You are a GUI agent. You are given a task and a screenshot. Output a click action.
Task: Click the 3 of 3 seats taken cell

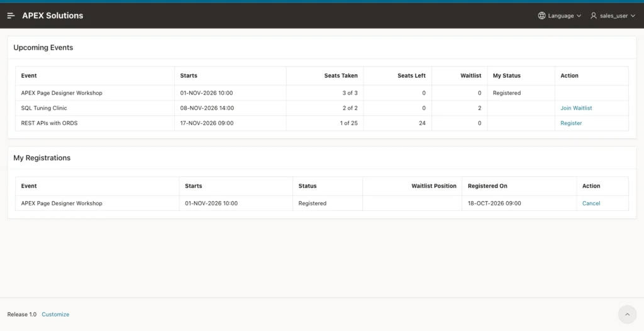tap(350, 93)
